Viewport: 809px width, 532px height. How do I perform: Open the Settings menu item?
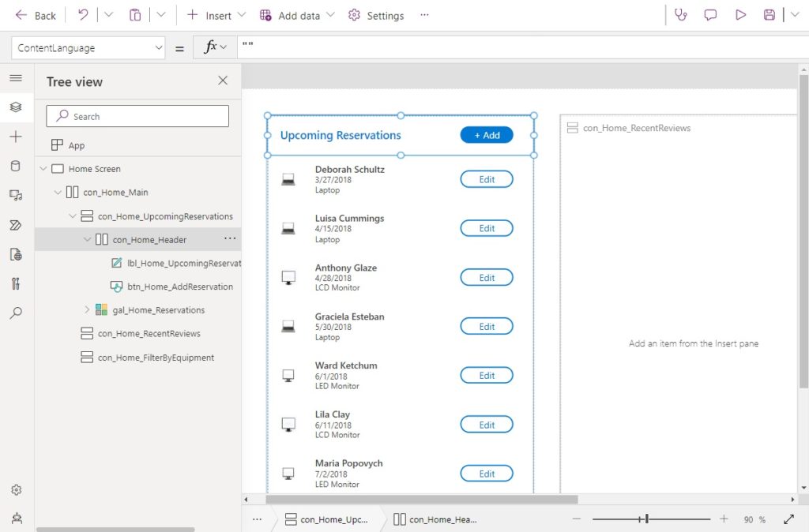coord(376,15)
